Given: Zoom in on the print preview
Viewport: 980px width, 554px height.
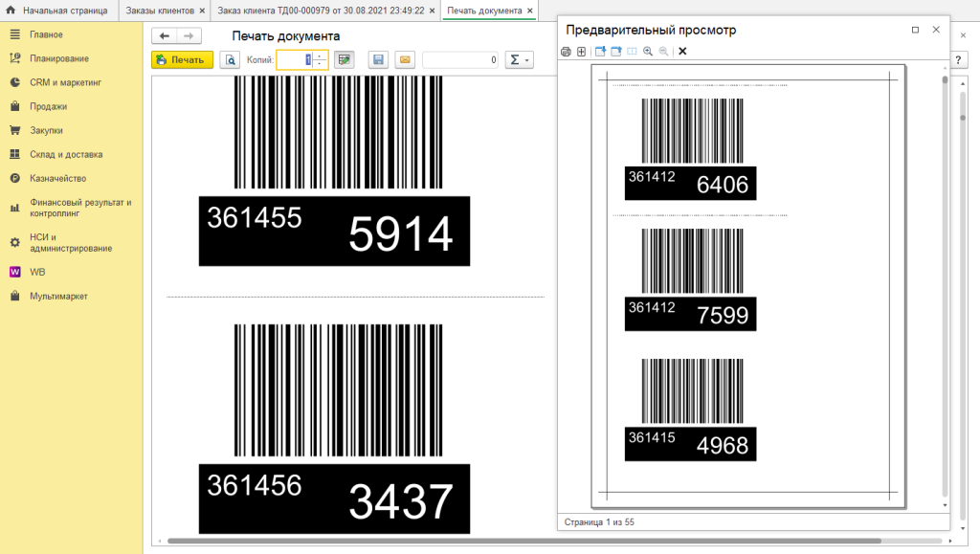Looking at the screenshot, I should [x=648, y=51].
